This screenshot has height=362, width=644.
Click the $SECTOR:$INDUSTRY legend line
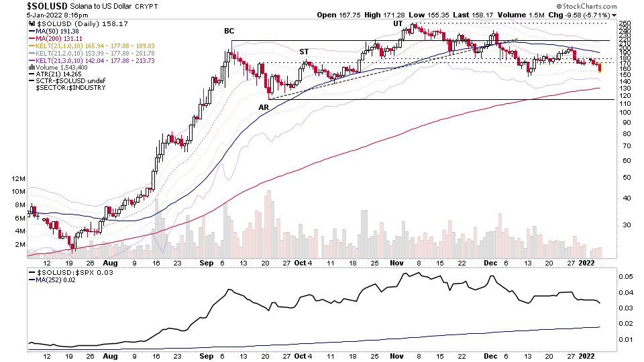point(70,87)
